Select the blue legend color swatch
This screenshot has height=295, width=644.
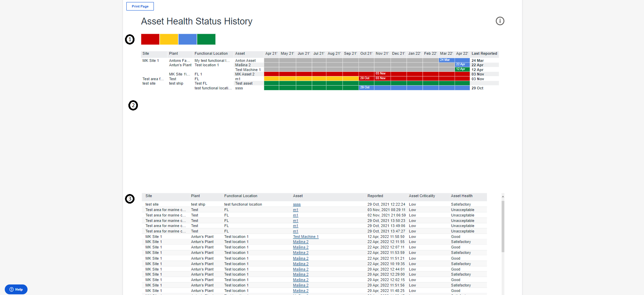(x=187, y=39)
